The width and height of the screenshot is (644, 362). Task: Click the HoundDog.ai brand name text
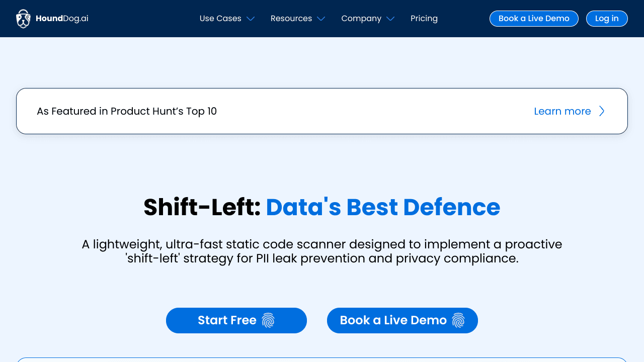point(62,19)
